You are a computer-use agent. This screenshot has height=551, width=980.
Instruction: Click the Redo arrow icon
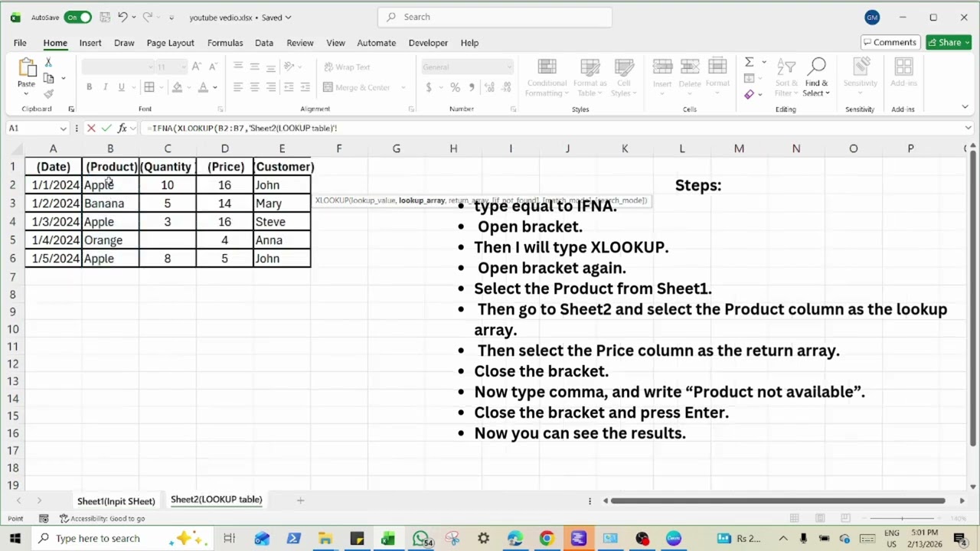(x=148, y=17)
